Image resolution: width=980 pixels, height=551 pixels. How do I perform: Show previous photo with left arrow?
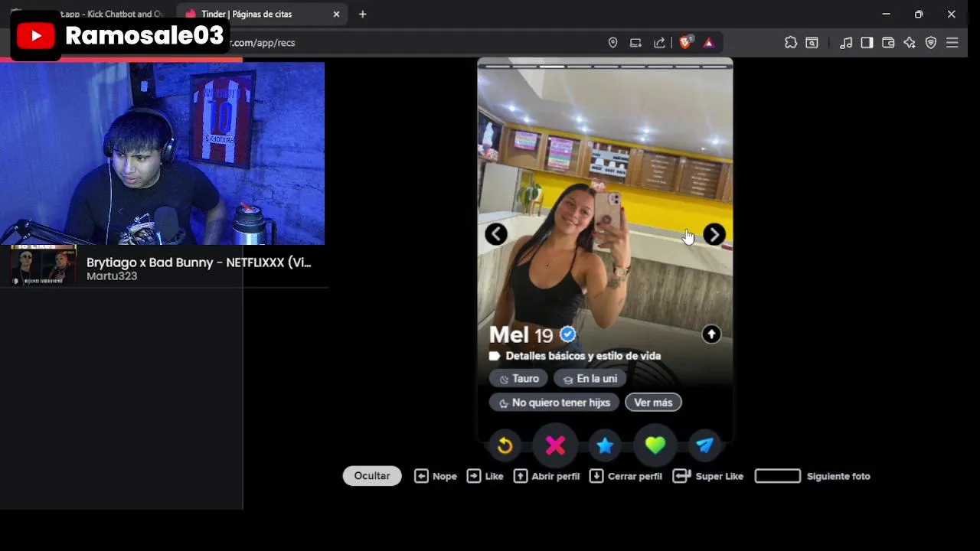pyautogui.click(x=496, y=234)
